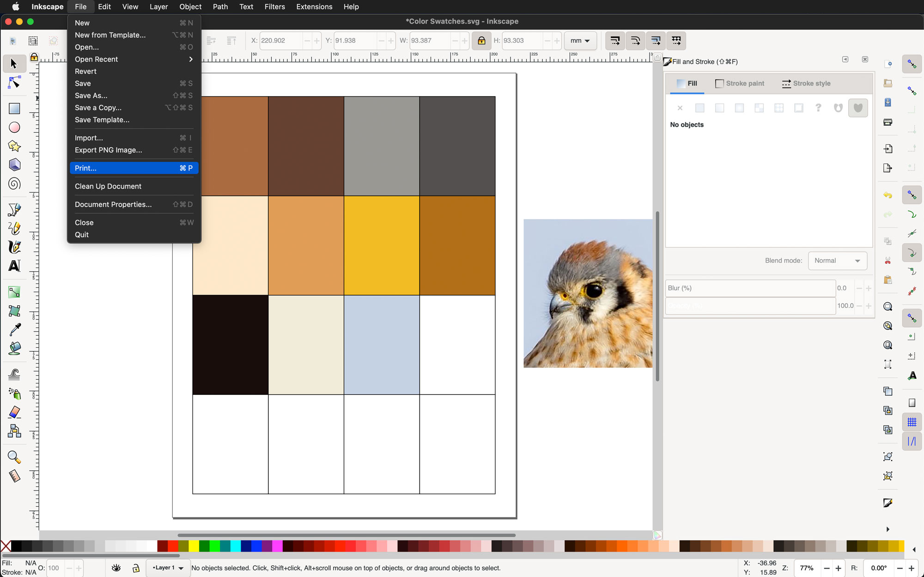The image size is (924, 577).
Task: Choose Save As... menu entry
Action: click(x=134, y=96)
